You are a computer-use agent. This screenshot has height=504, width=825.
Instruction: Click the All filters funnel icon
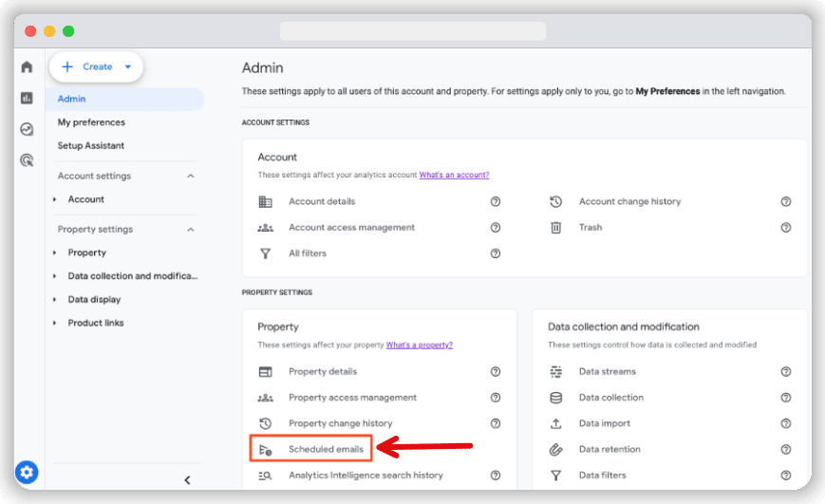point(265,253)
